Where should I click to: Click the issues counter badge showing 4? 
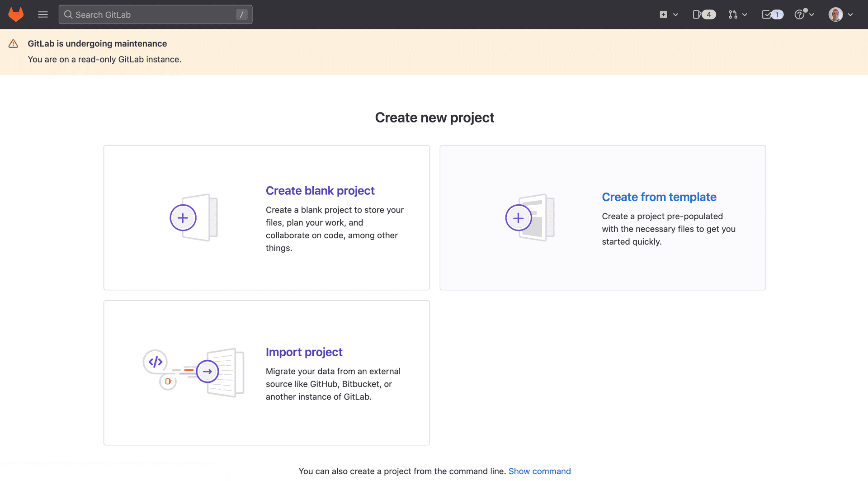pyautogui.click(x=709, y=14)
